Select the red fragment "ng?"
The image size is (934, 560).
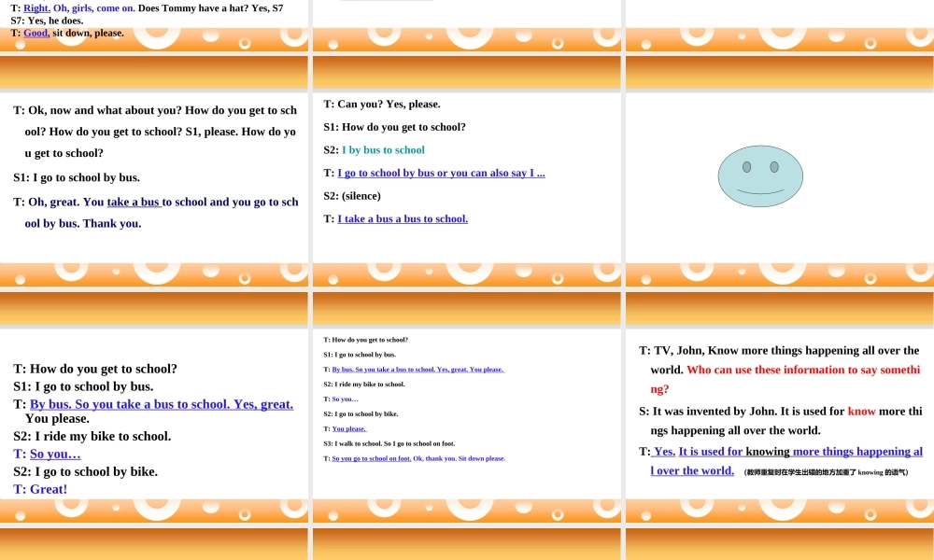(660, 389)
